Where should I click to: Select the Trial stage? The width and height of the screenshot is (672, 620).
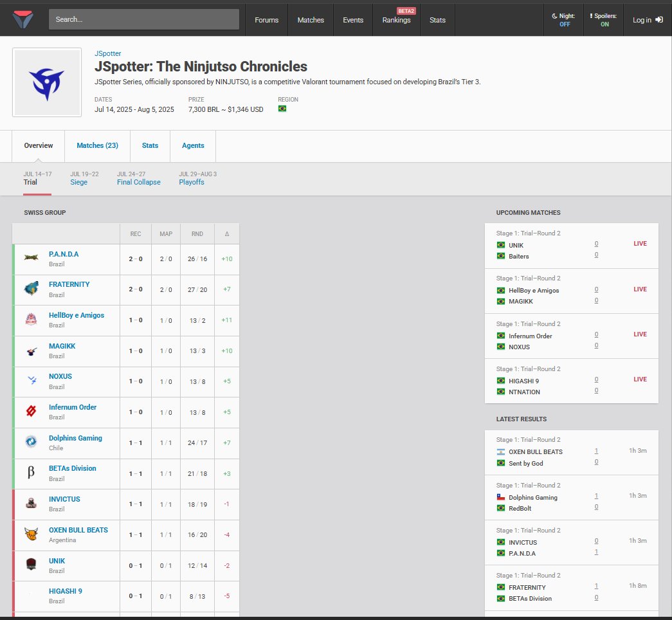tap(37, 178)
